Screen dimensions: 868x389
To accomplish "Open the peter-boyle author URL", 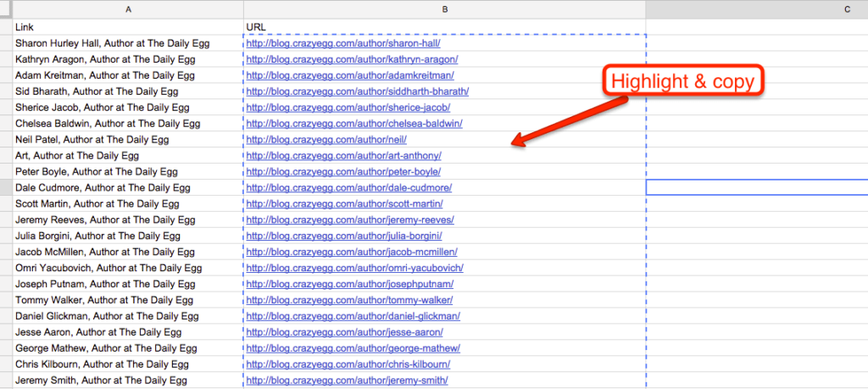I will (x=343, y=171).
